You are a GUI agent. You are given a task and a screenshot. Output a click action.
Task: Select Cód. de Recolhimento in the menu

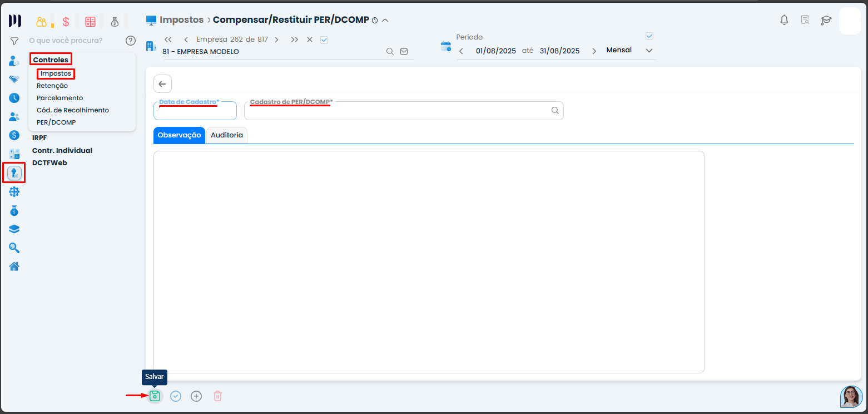[x=73, y=110]
